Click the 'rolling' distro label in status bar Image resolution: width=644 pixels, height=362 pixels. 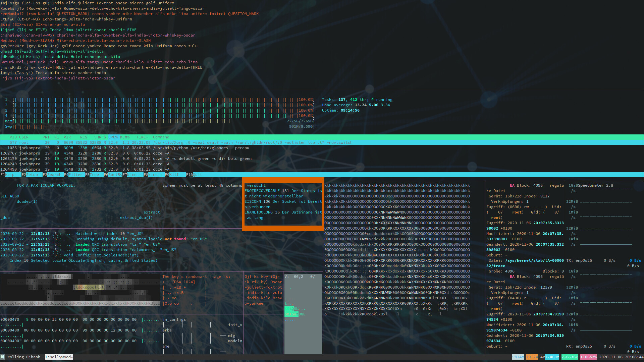pyautogui.click(x=15, y=357)
